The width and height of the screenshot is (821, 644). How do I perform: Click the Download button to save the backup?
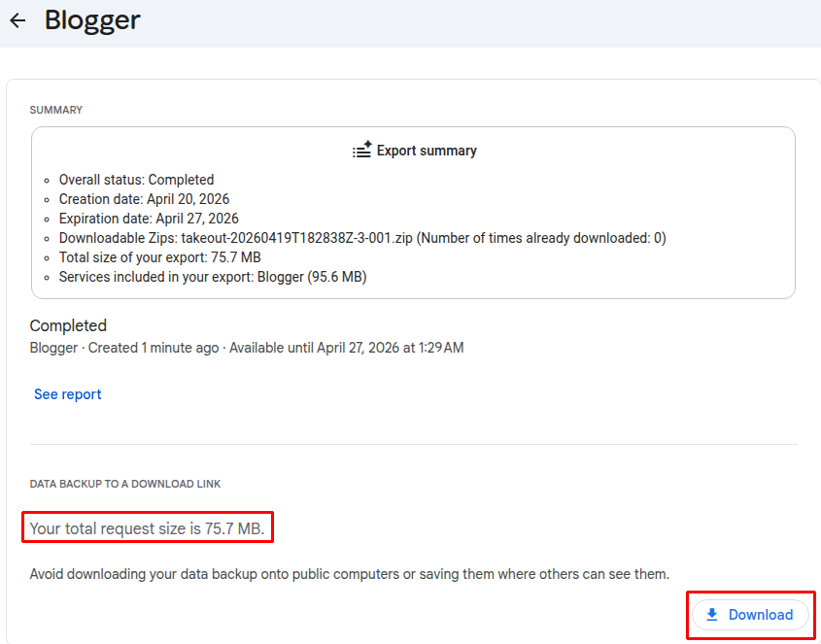[750, 615]
